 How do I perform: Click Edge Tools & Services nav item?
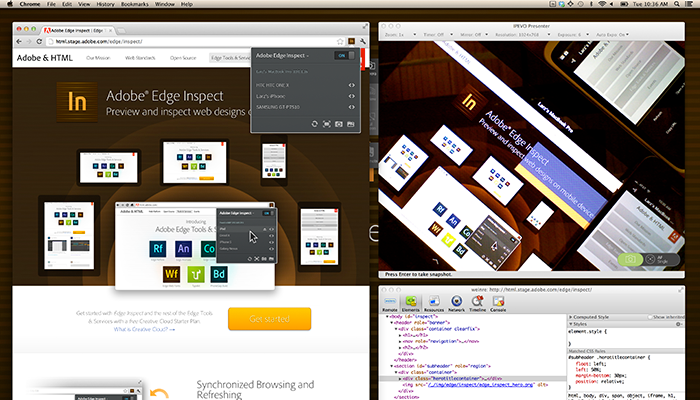(x=230, y=58)
